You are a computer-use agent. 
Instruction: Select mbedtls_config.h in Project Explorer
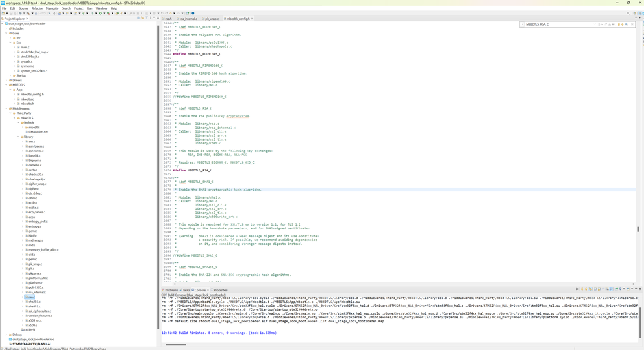pyautogui.click(x=32, y=94)
